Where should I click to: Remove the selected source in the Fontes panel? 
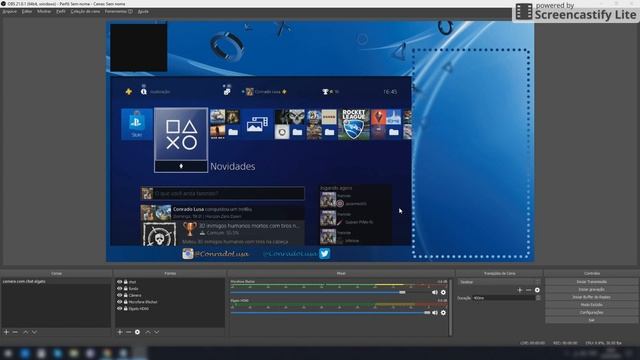point(129,332)
